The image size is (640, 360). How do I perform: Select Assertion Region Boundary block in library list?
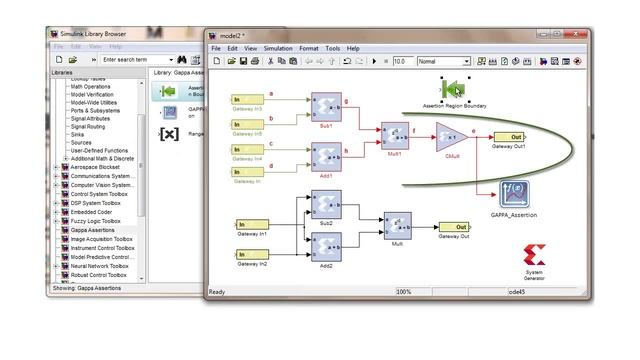[x=178, y=91]
